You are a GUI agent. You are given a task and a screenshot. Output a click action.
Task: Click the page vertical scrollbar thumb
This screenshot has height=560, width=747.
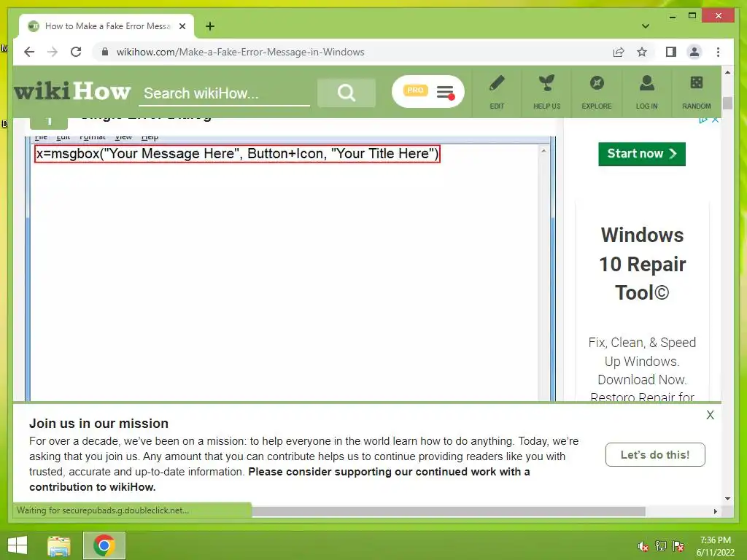coord(727,103)
